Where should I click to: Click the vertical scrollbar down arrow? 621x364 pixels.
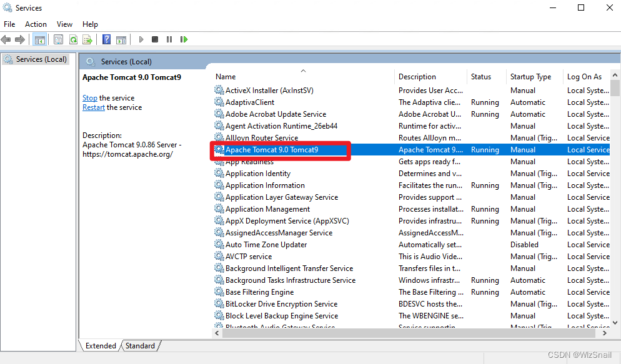(615, 323)
